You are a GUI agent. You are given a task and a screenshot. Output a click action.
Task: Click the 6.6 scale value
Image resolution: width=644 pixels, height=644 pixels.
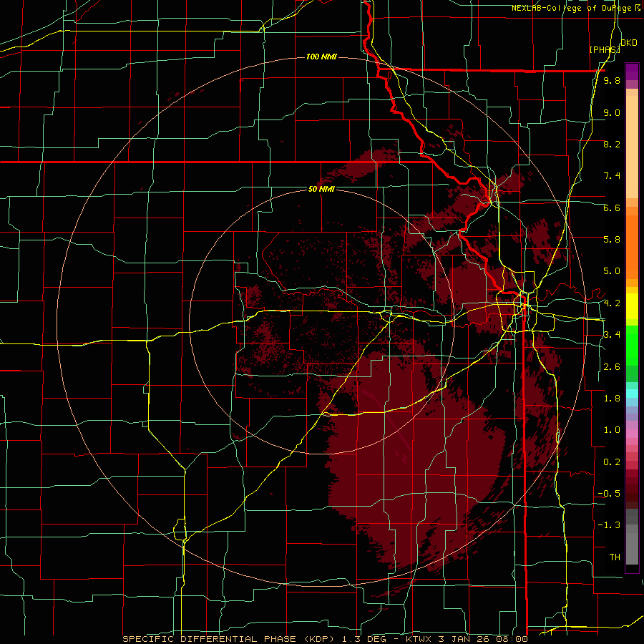[612, 208]
